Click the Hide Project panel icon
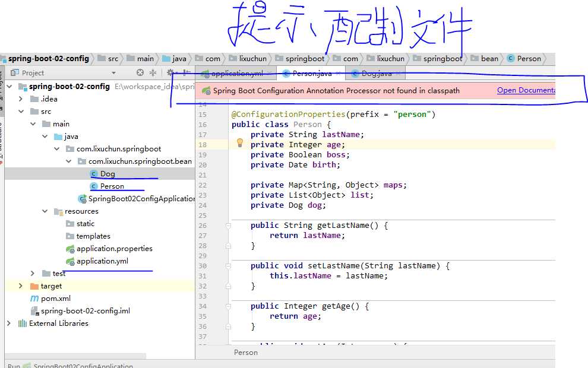 (x=186, y=72)
